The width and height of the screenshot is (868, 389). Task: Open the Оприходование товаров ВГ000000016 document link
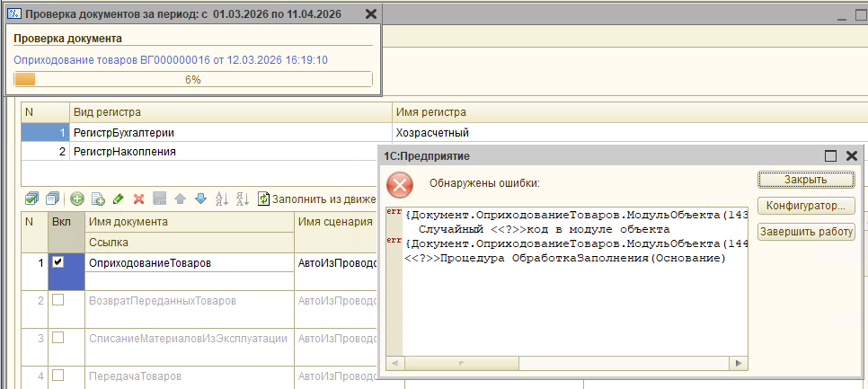pyautogui.click(x=171, y=60)
